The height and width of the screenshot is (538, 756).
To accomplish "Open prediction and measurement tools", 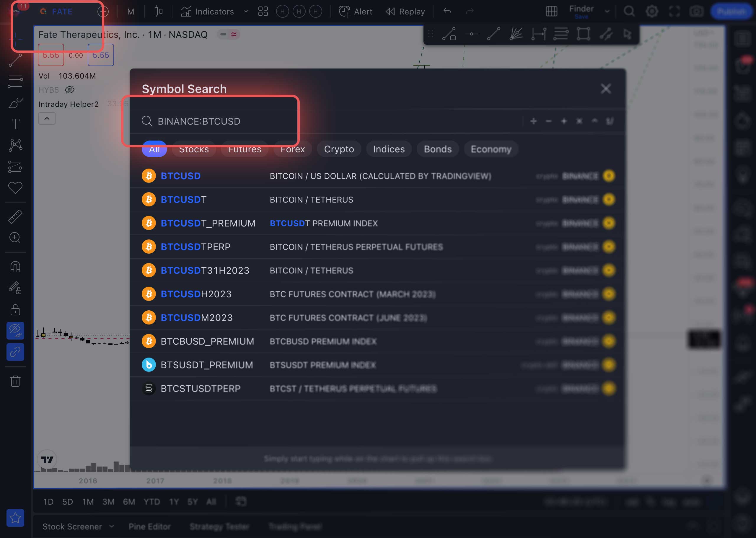I will click(x=15, y=167).
